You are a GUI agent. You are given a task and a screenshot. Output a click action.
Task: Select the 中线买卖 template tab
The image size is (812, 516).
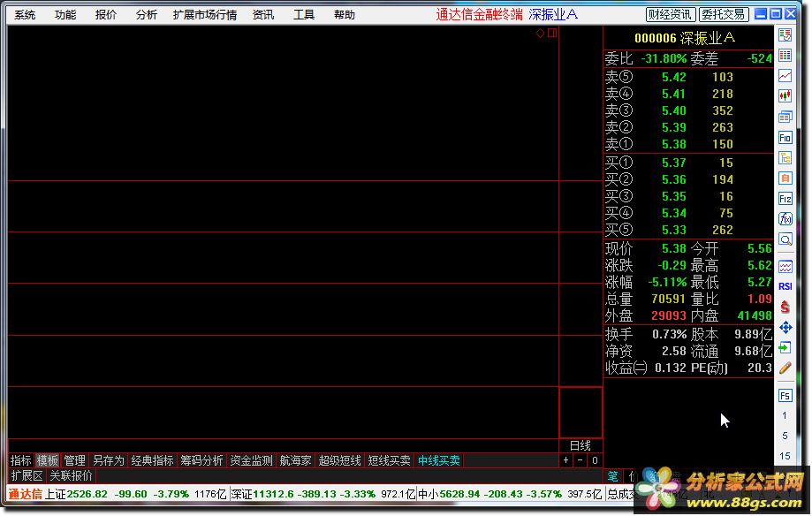click(439, 460)
